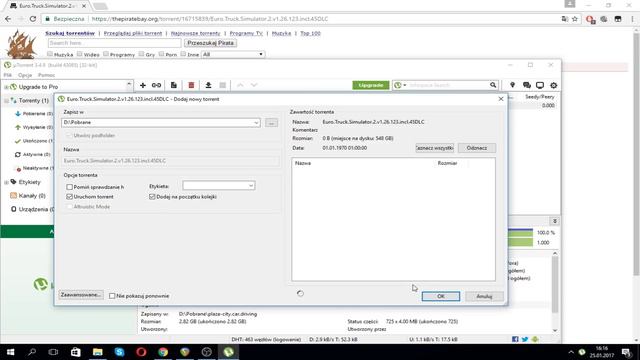The image size is (640, 360).
Task: Check Muzyka filter on Pirate Bay
Action: click(50, 54)
